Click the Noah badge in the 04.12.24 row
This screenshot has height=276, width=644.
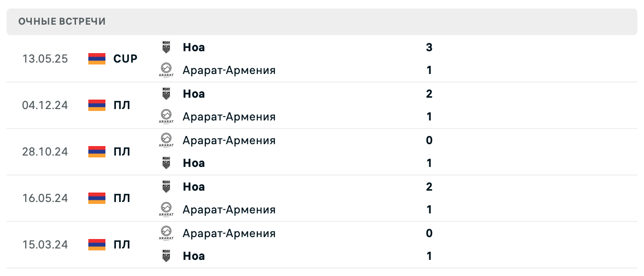click(x=166, y=94)
